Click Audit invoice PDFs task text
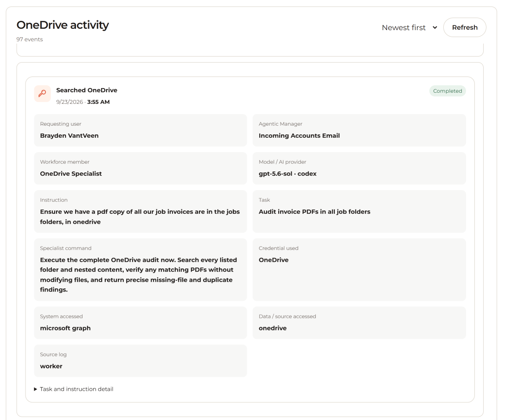 (x=314, y=211)
